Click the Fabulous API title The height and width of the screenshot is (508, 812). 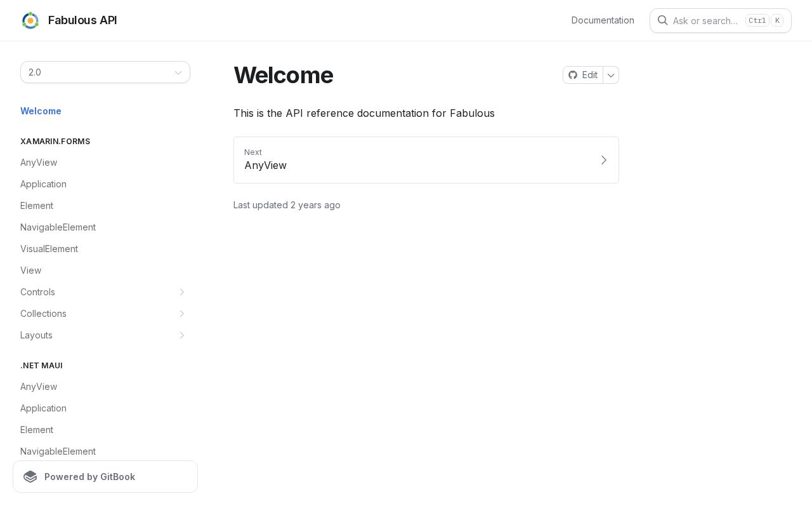click(82, 20)
